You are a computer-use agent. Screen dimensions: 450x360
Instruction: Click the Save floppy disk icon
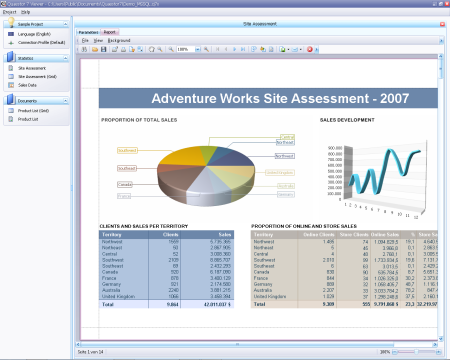coord(104,49)
